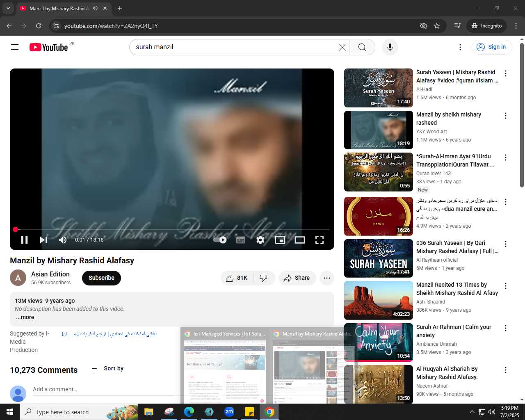Click the Add a comment field
Image resolution: width=525 pixels, height=420 pixels.
[107, 389]
